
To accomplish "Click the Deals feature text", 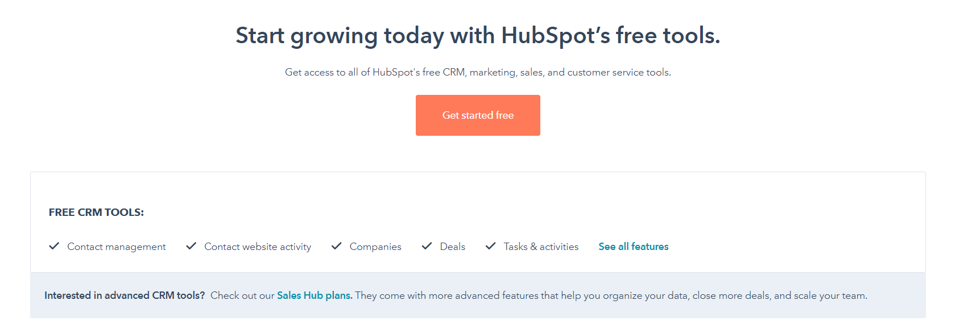I will point(453,247).
